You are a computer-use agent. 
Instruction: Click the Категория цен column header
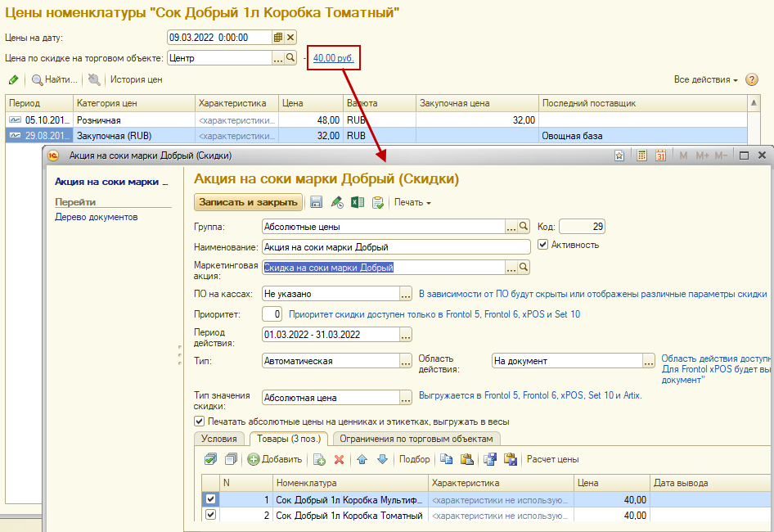pyautogui.click(x=134, y=103)
